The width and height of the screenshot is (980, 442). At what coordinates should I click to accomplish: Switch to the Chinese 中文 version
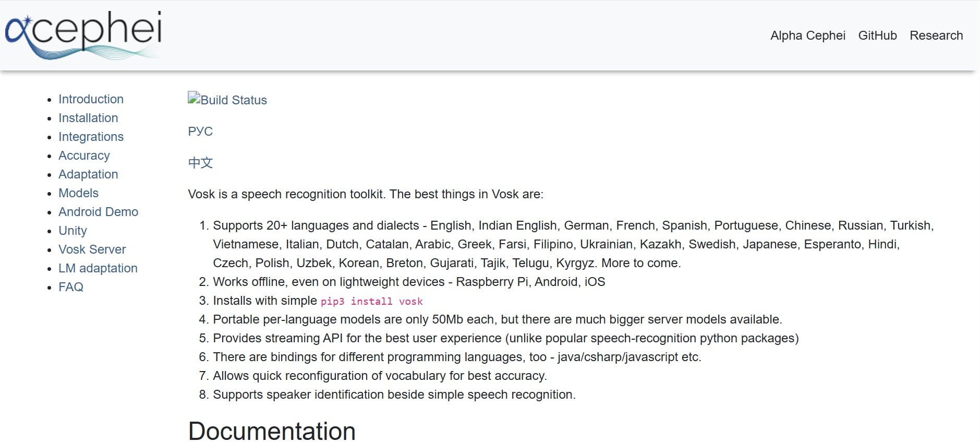(x=200, y=163)
